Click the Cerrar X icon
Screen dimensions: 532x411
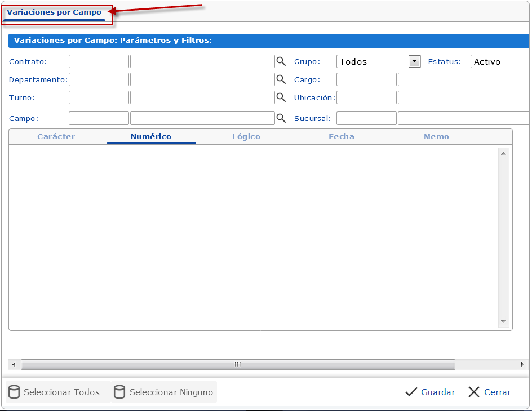coord(474,392)
